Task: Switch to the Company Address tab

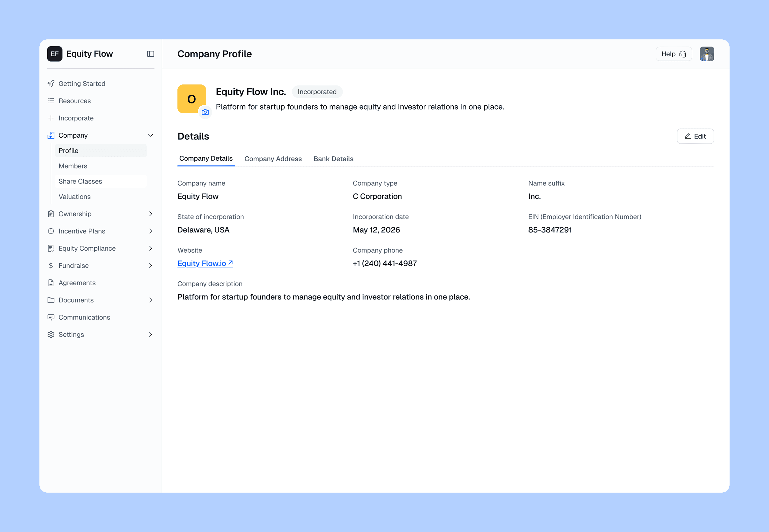Action: 273,159
